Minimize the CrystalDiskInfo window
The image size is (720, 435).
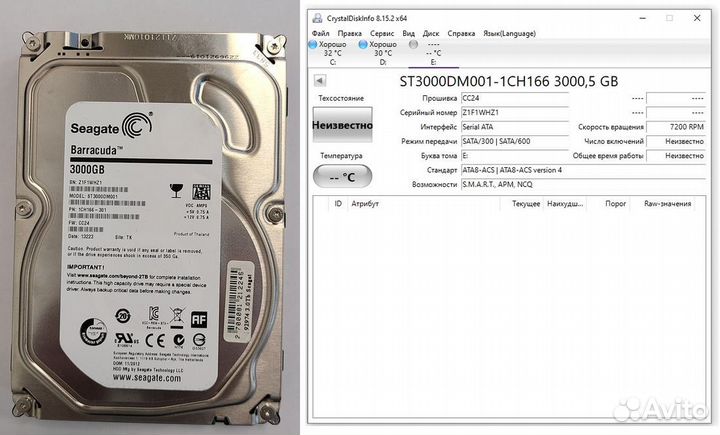click(643, 18)
